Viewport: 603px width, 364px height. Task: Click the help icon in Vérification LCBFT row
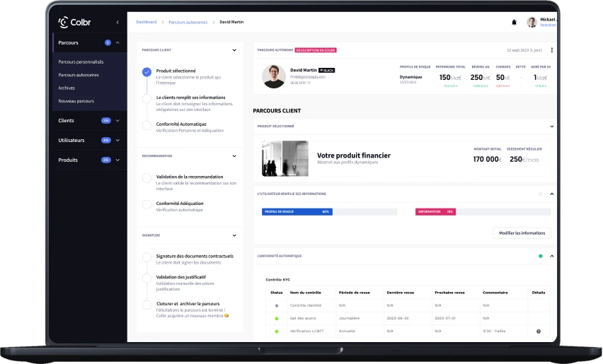point(539,331)
